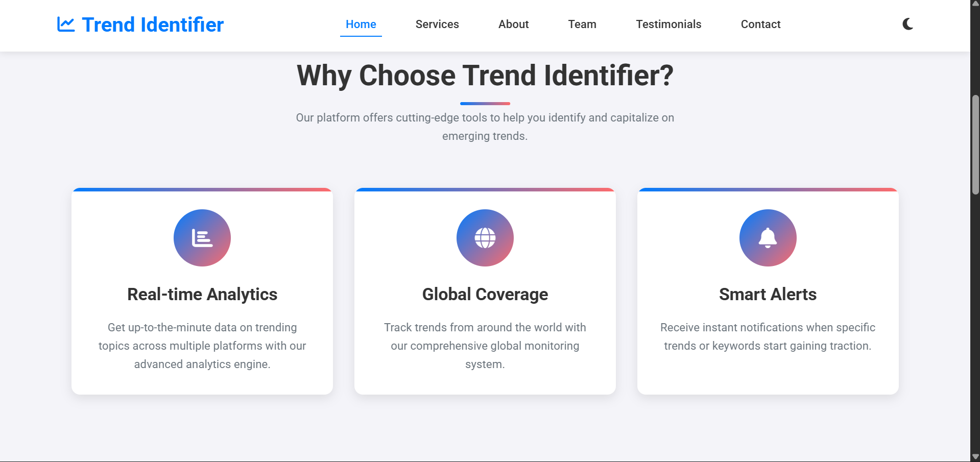
Task: Navigate to the Team section
Action: [x=582, y=25]
